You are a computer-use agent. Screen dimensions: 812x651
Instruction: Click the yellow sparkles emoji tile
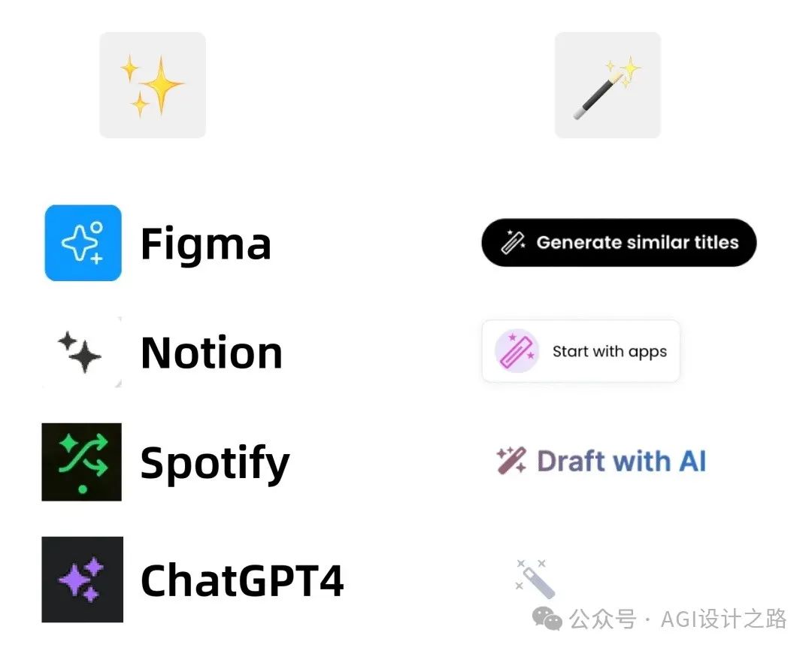coord(152,85)
